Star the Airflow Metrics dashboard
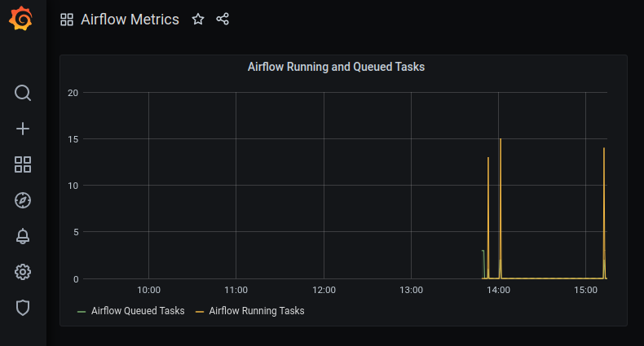This screenshot has width=644, height=346. [x=198, y=19]
